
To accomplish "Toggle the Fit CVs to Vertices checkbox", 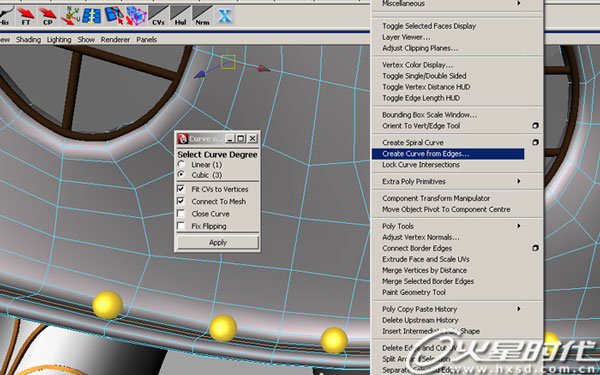I will [x=181, y=189].
